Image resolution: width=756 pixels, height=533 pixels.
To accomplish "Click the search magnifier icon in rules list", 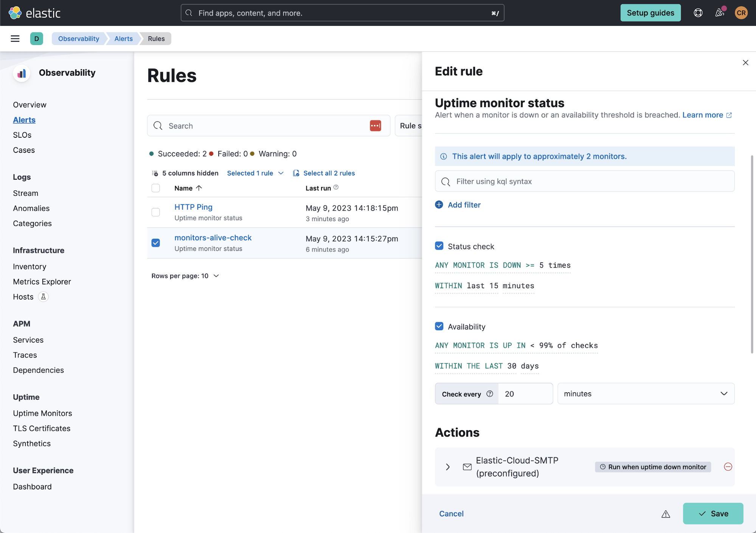I will coord(158,125).
